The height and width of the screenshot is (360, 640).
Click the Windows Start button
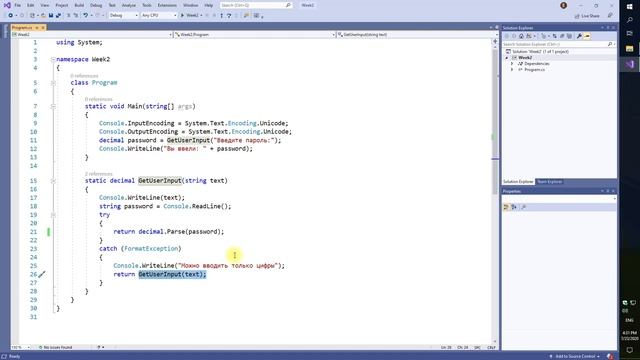(629, 7)
